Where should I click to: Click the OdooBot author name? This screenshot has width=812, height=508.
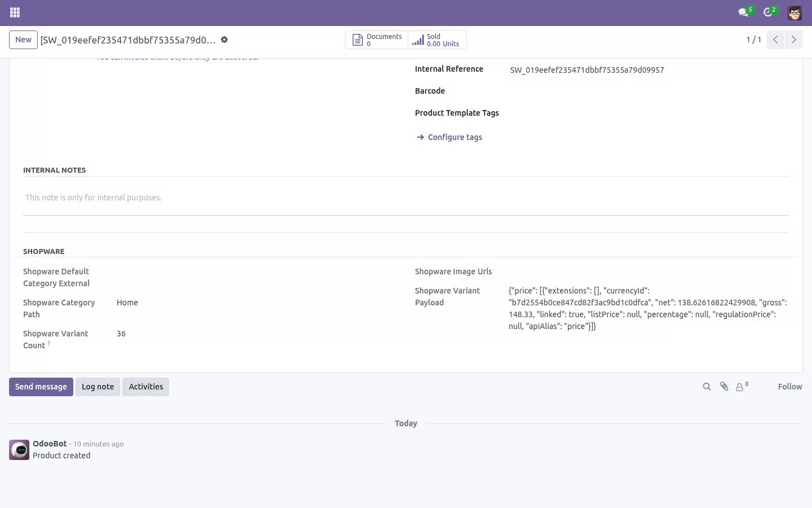[50, 444]
